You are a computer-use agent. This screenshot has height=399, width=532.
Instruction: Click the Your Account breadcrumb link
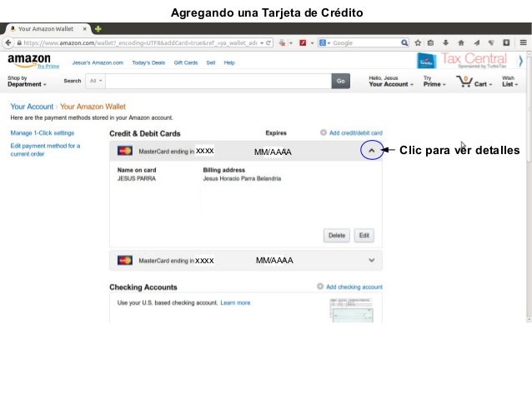click(32, 107)
